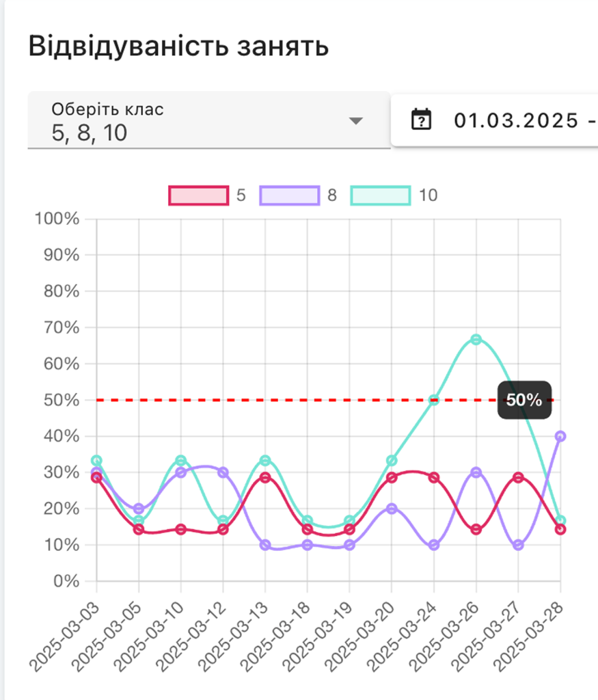The width and height of the screenshot is (598, 700).
Task: Click class 8 point at 40% on 2025-03-28
Action: point(560,436)
